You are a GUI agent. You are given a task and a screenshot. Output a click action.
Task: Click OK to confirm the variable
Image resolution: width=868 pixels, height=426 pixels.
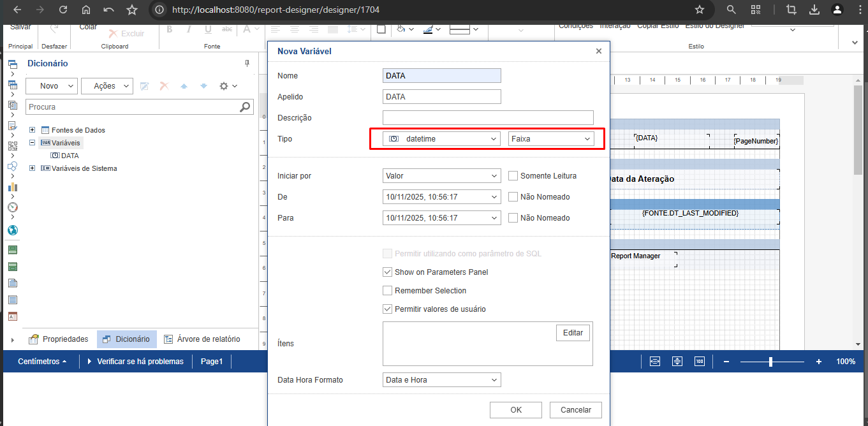[x=515, y=410]
